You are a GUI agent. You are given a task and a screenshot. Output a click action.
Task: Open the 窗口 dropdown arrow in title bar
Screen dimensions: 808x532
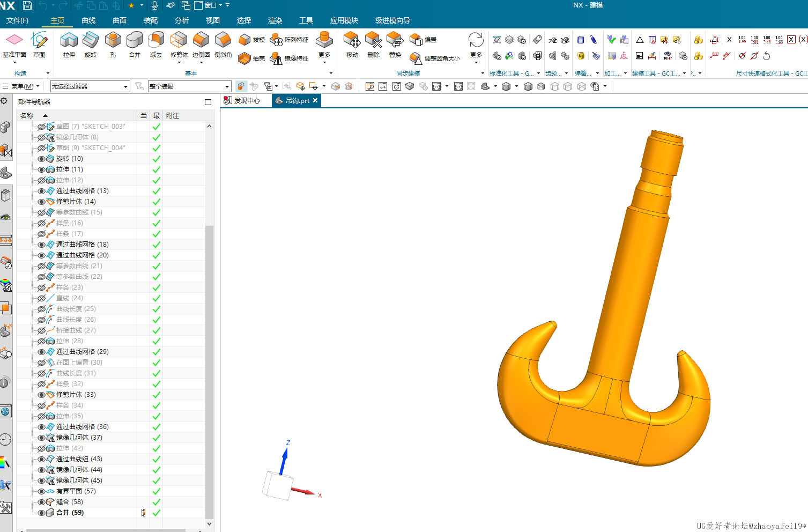pos(220,5)
